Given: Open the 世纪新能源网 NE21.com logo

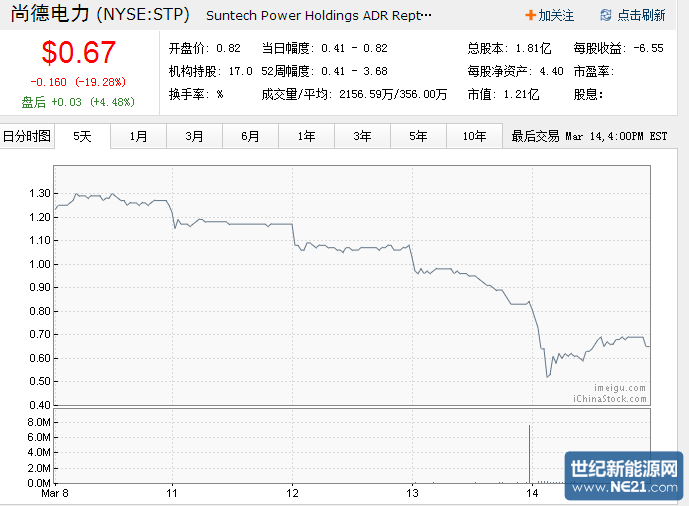Looking at the screenshot, I should 625,476.
